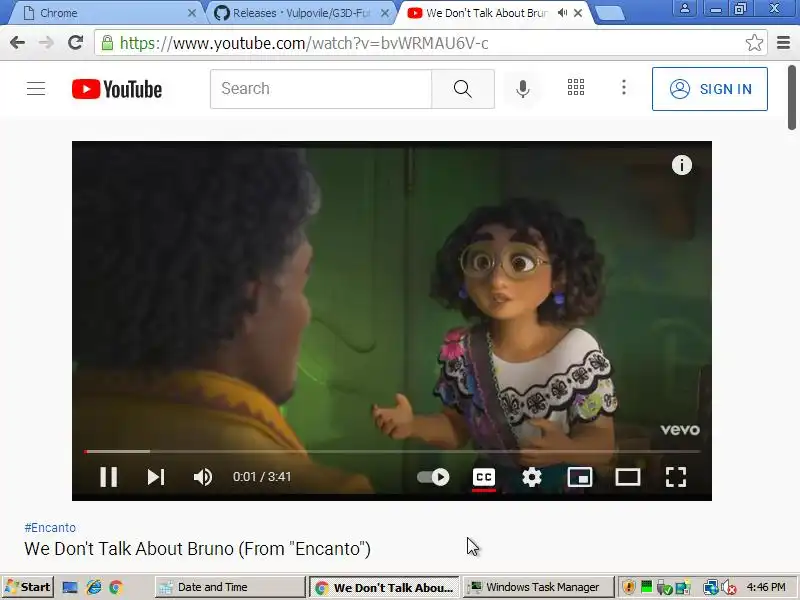Screen dimensions: 800x600
Task: Open YouTube settings three-dot menu
Action: [x=623, y=87]
